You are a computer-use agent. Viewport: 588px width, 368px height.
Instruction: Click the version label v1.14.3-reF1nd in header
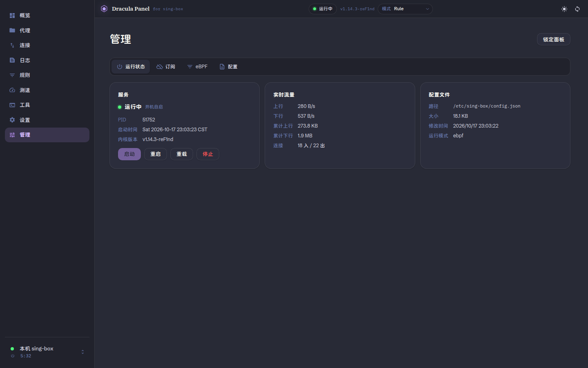pyautogui.click(x=357, y=9)
